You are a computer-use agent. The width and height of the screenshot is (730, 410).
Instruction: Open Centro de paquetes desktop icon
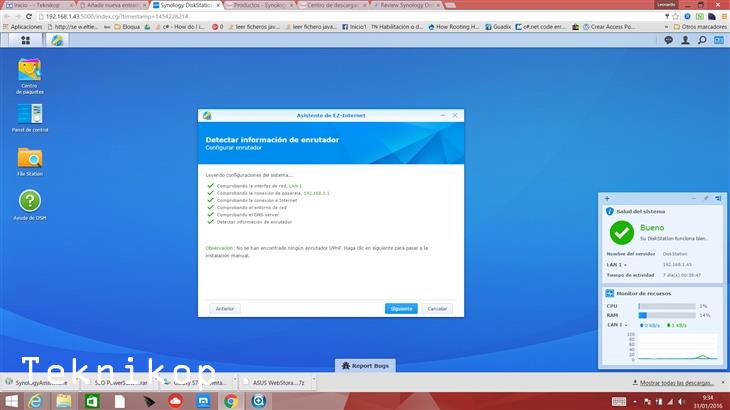30,71
